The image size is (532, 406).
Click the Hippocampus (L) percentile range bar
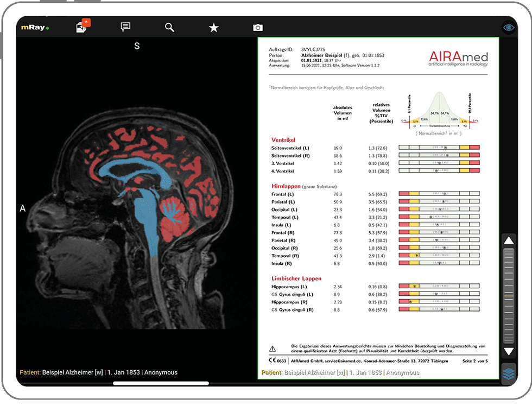[x=439, y=286]
